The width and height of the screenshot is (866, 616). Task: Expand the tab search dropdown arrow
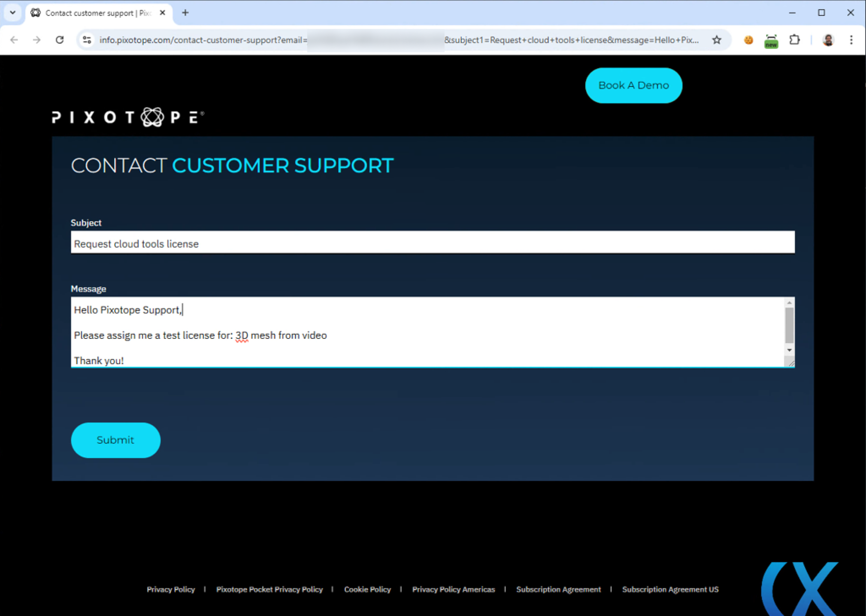tap(12, 12)
